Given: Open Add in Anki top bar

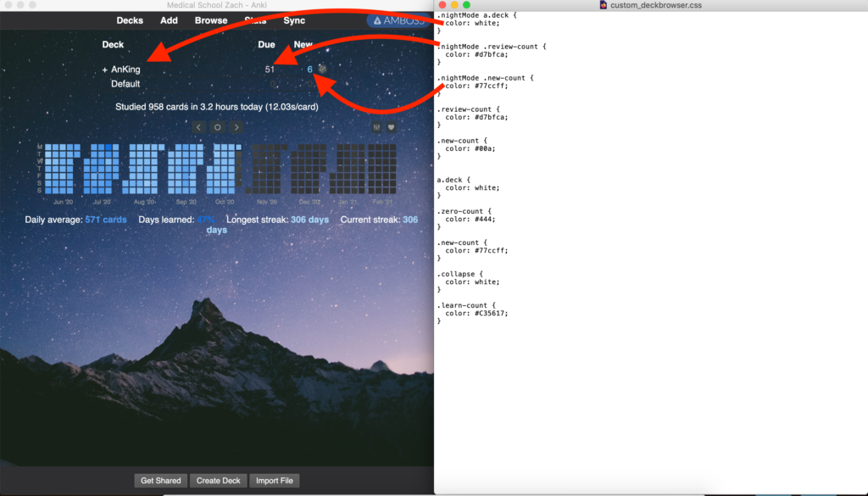Looking at the screenshot, I should [169, 20].
